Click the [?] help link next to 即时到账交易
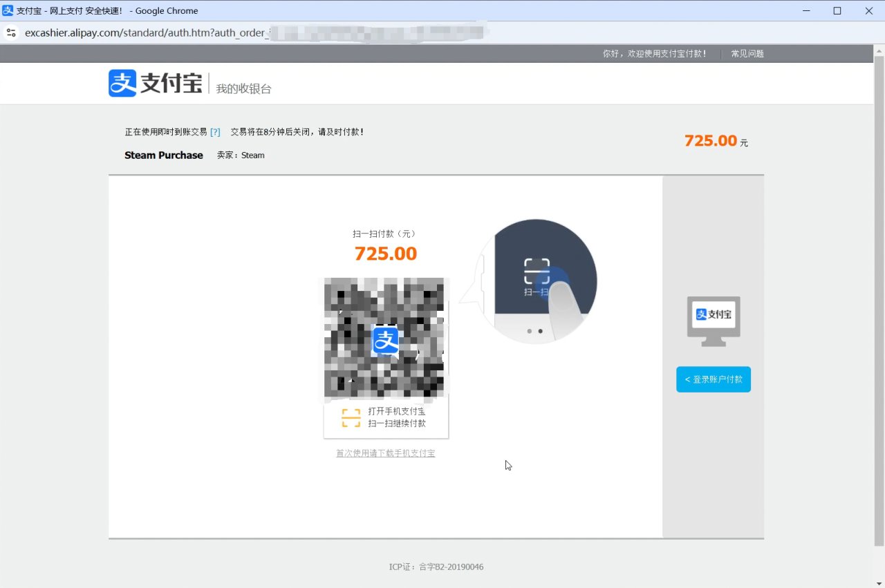Image resolution: width=885 pixels, height=588 pixels. 215,132
